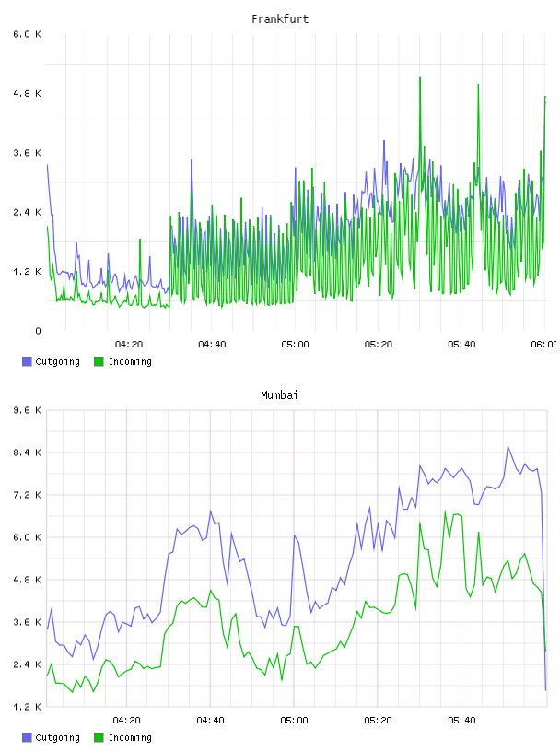This screenshot has width=560, height=752.
Task: Click the Mumbai chart title
Action: pyautogui.click(x=279, y=394)
